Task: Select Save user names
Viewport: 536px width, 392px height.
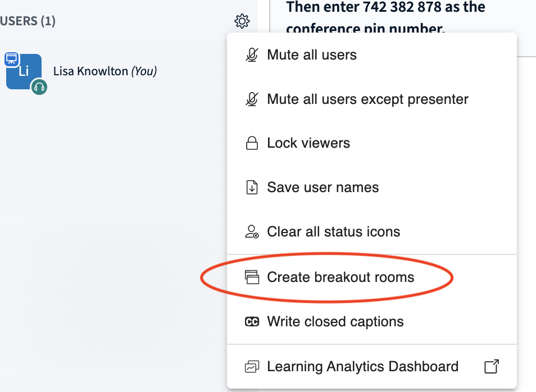Action: pyautogui.click(x=323, y=188)
